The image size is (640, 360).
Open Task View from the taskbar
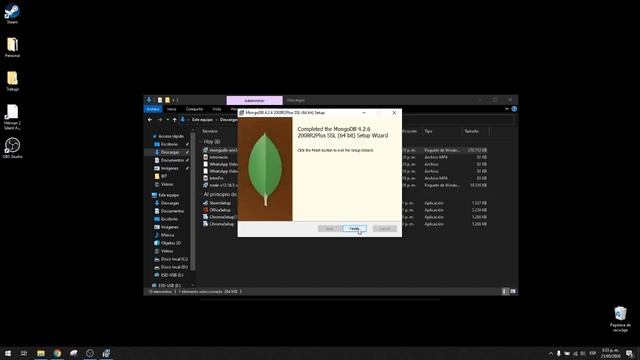[24, 353]
